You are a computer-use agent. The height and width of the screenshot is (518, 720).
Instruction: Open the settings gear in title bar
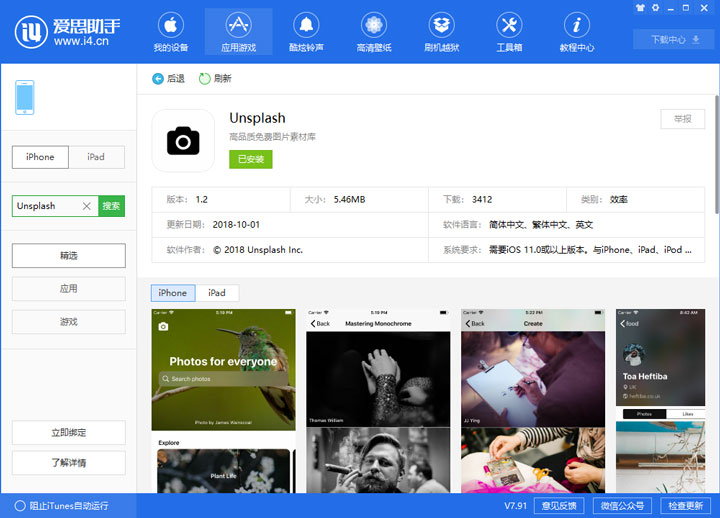655,8
